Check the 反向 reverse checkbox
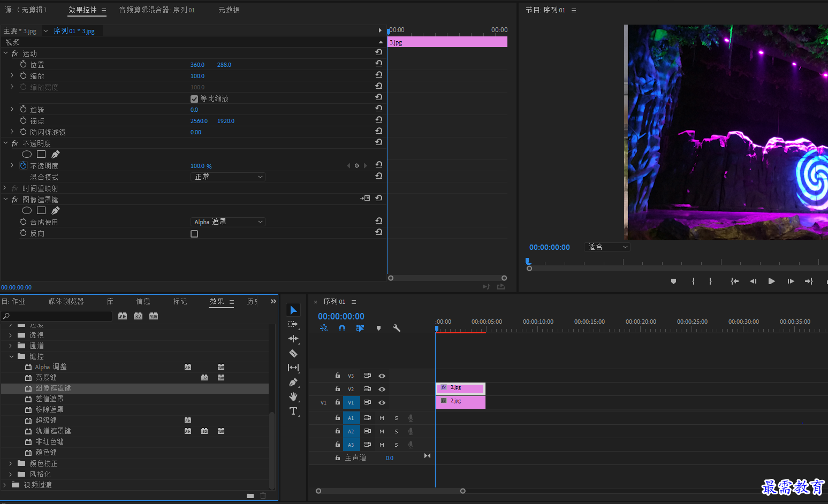Image resolution: width=828 pixels, height=504 pixels. pos(194,234)
